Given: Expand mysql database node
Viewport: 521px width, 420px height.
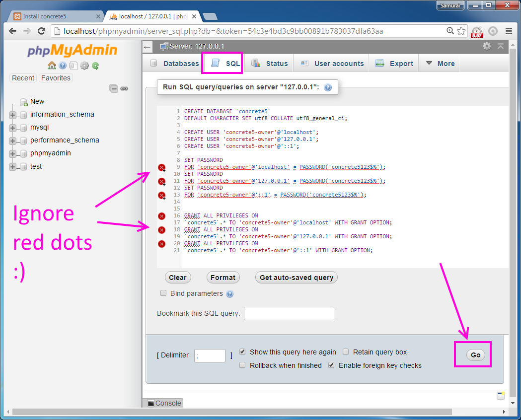Looking at the screenshot, I should click(12, 128).
